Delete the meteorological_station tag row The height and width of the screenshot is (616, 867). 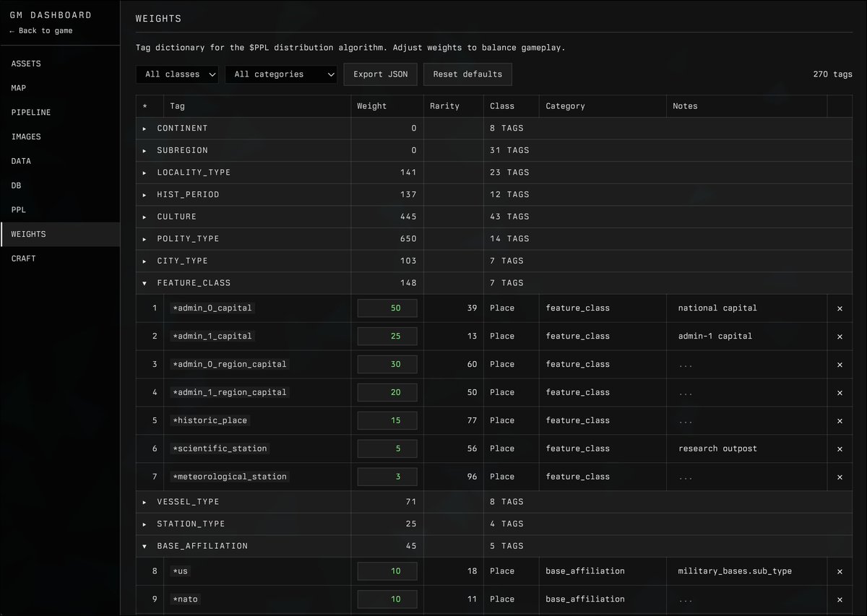click(840, 477)
